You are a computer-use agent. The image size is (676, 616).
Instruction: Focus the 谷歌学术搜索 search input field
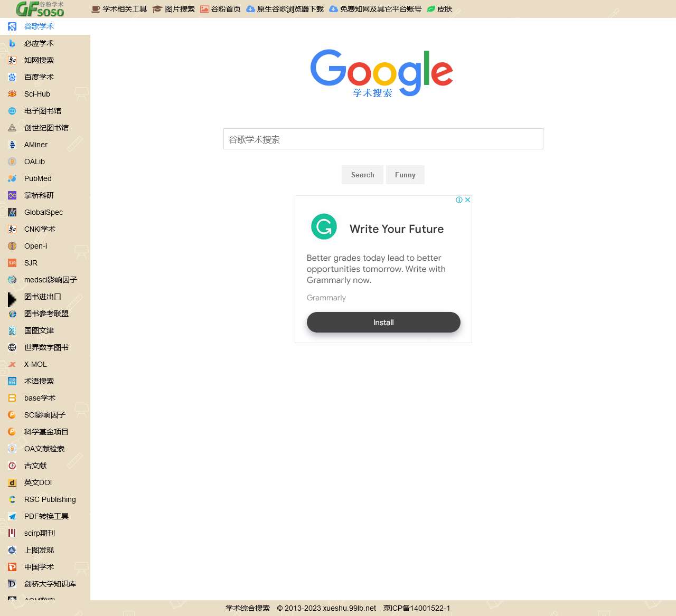383,139
